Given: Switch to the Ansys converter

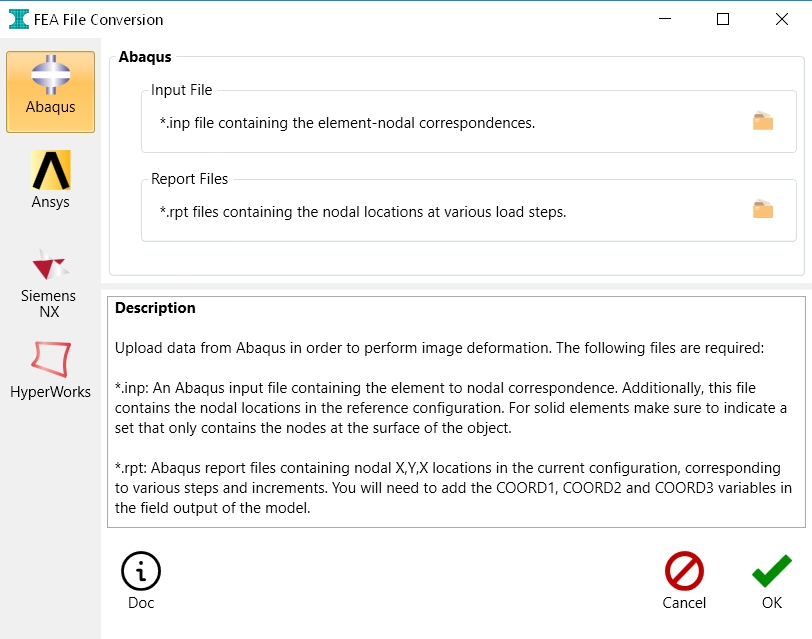Looking at the screenshot, I should click(x=50, y=180).
